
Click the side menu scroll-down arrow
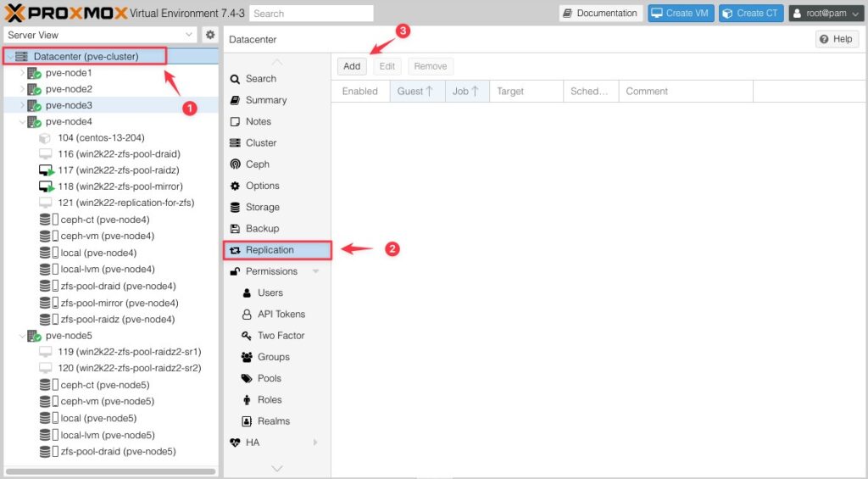(277, 469)
